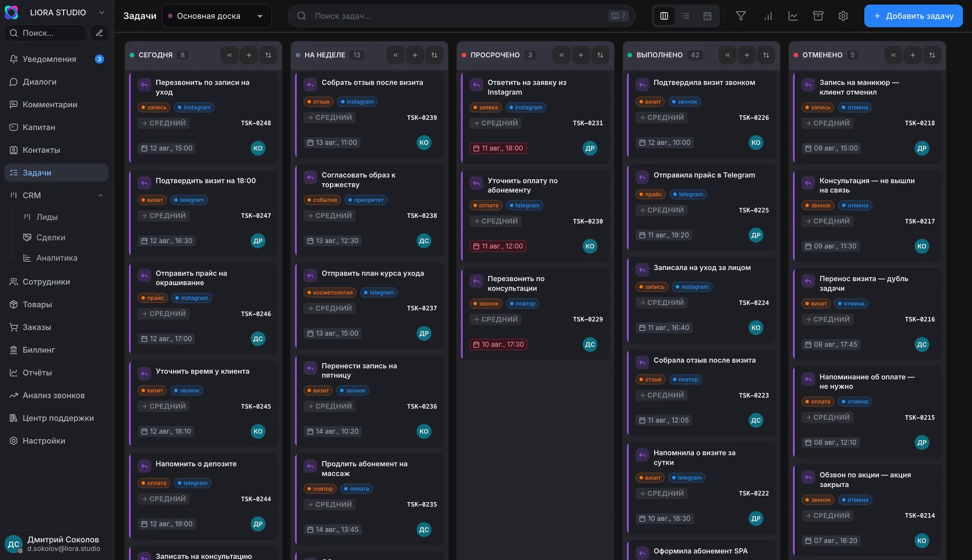Open Центр поддержки
The height and width of the screenshot is (560, 972).
(x=56, y=418)
